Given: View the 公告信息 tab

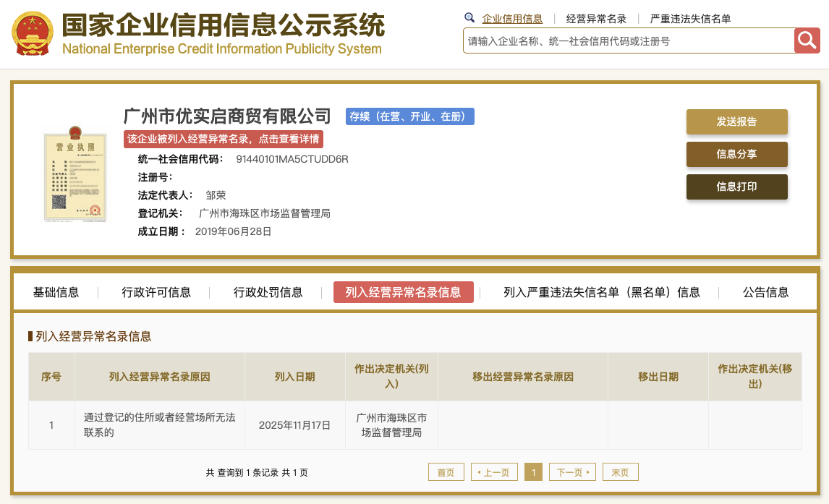Looking at the screenshot, I should pos(765,292).
